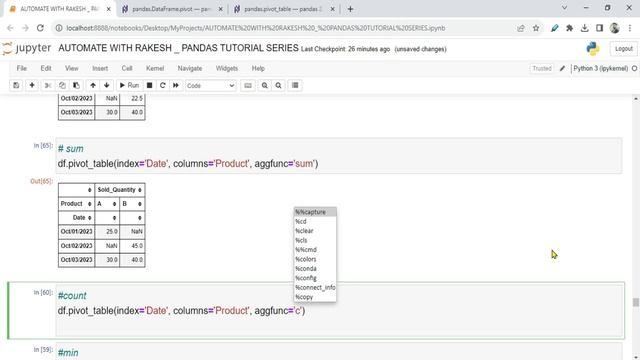Open the Help menu
This screenshot has width=640, height=360.
[258, 68]
